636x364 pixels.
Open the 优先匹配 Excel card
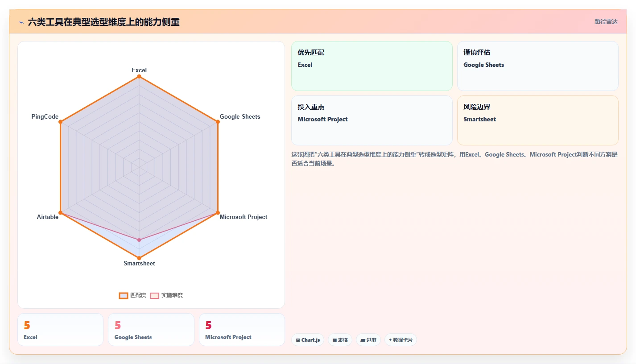(x=372, y=66)
